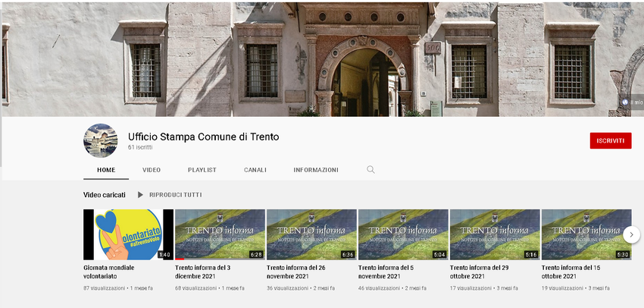The height and width of the screenshot is (308, 644).
Task: Click the globe link icon on banner
Action: pyautogui.click(x=625, y=102)
